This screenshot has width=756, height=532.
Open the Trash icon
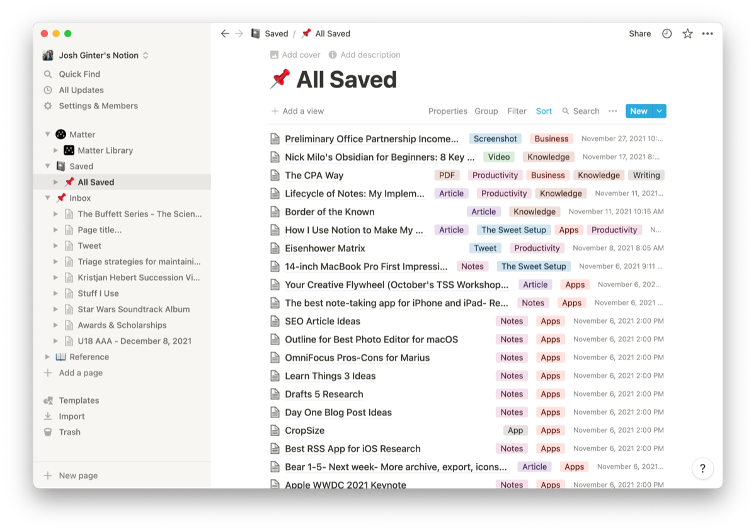click(48, 432)
